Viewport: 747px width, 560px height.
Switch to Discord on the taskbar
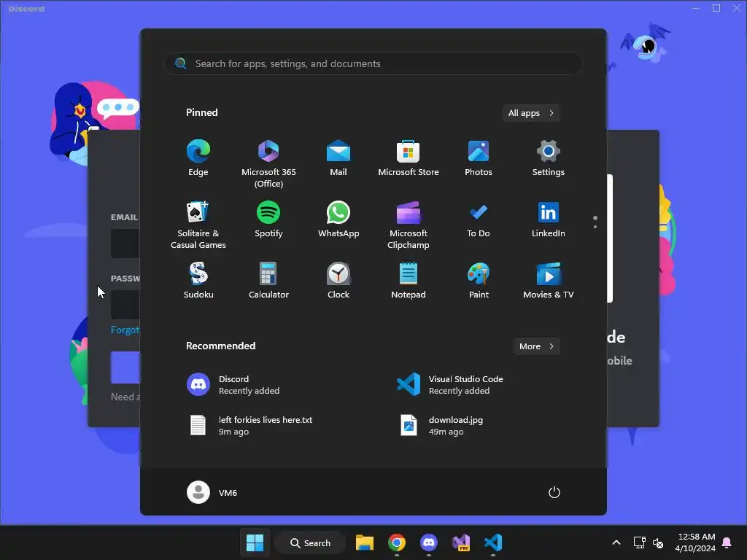tap(429, 542)
